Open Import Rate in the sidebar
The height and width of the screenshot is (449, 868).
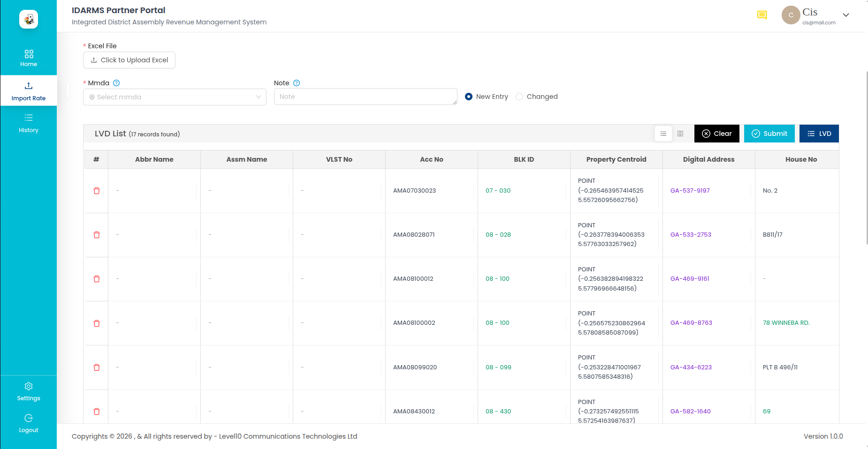(29, 91)
